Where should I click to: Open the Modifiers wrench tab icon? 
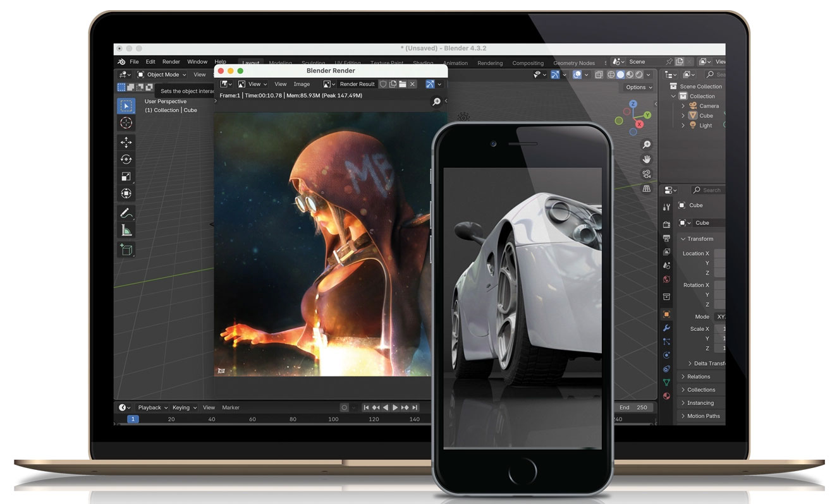tap(666, 328)
